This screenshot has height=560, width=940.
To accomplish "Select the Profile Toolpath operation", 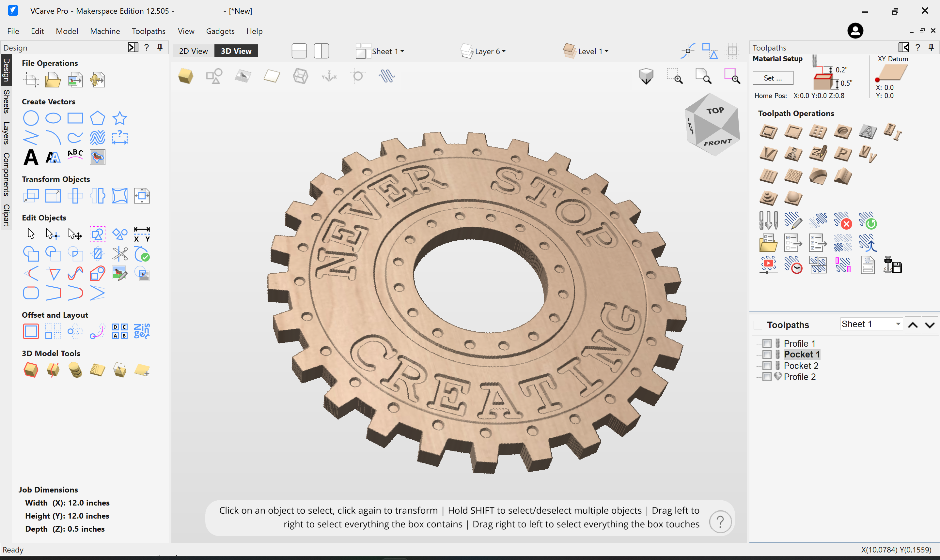I will (x=769, y=132).
